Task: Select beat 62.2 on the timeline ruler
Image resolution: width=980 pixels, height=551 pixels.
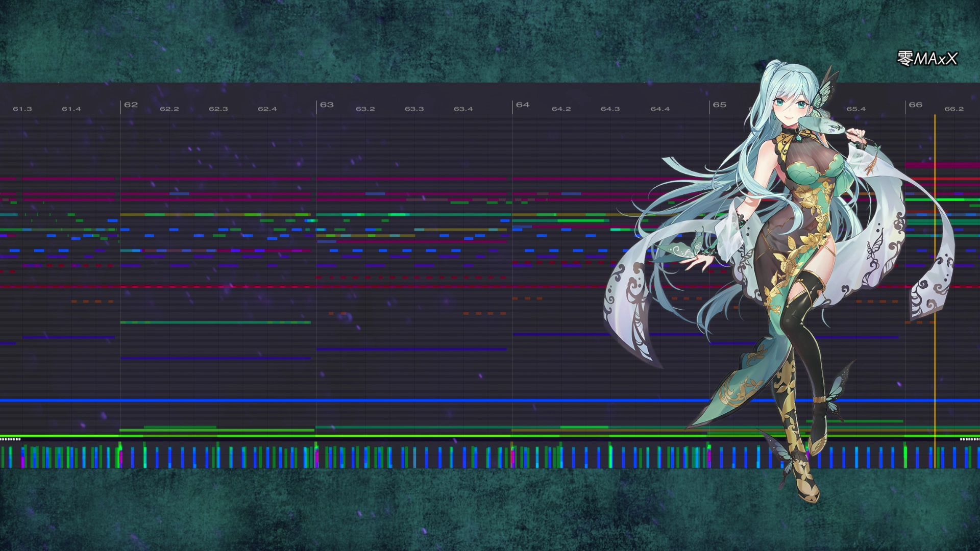Action: tap(169, 109)
